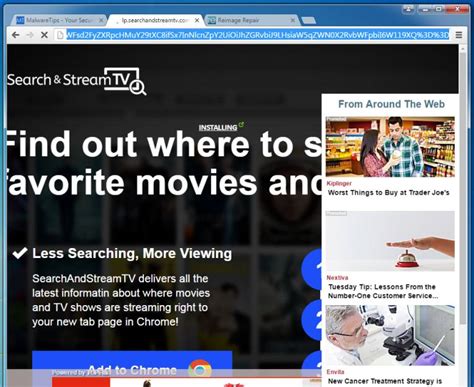Open the Trader Joe's article thumbnail

pyautogui.click(x=390, y=147)
